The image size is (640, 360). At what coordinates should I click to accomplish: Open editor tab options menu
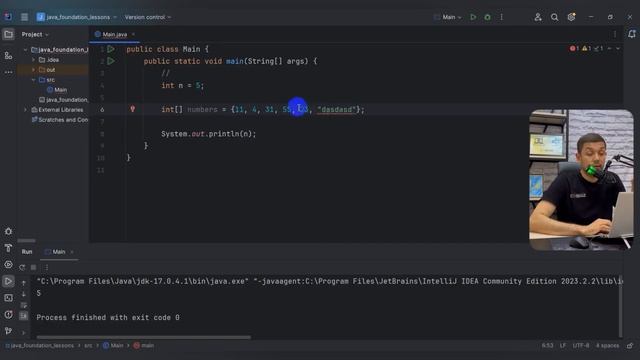click(615, 35)
